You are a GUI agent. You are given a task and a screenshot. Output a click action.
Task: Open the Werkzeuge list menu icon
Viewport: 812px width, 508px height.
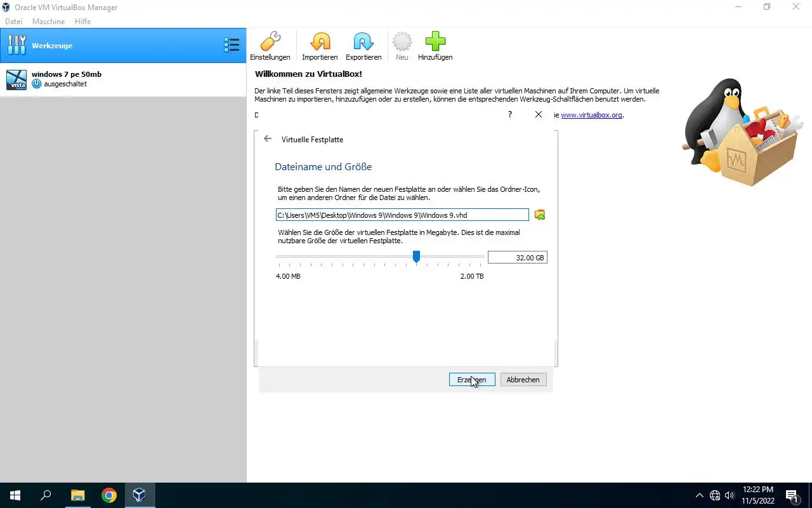(x=232, y=45)
